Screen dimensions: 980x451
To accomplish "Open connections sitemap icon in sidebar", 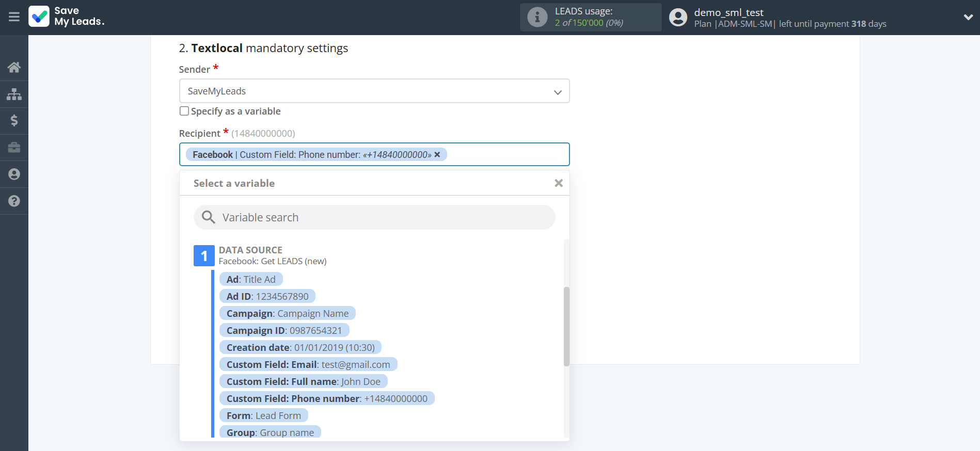I will pos(14,94).
